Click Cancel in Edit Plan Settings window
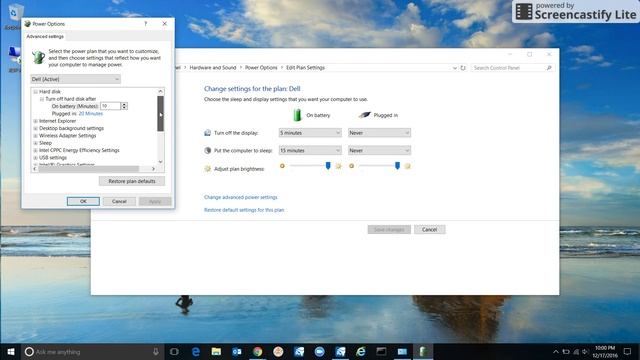Image resolution: width=640 pixels, height=360 pixels. pos(429,229)
